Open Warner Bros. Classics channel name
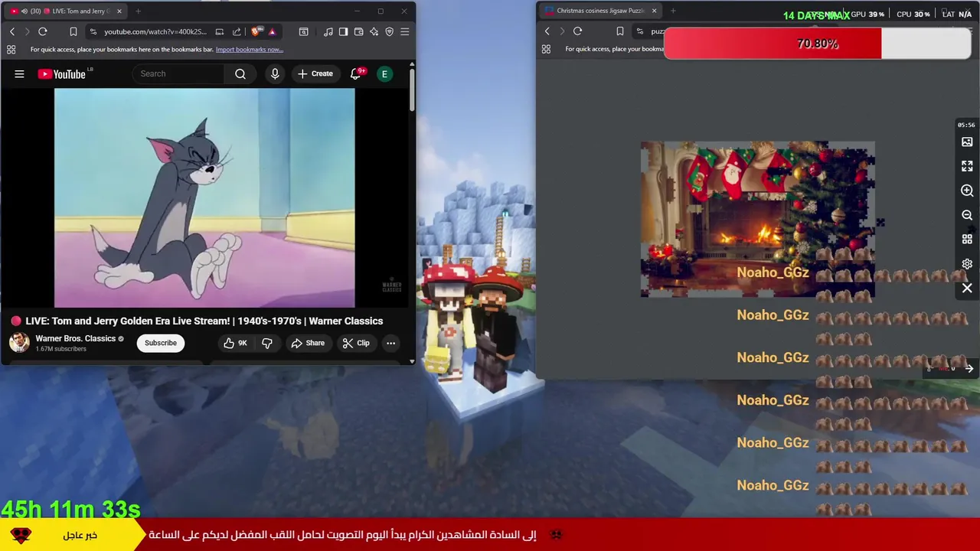980x551 pixels. (75, 338)
